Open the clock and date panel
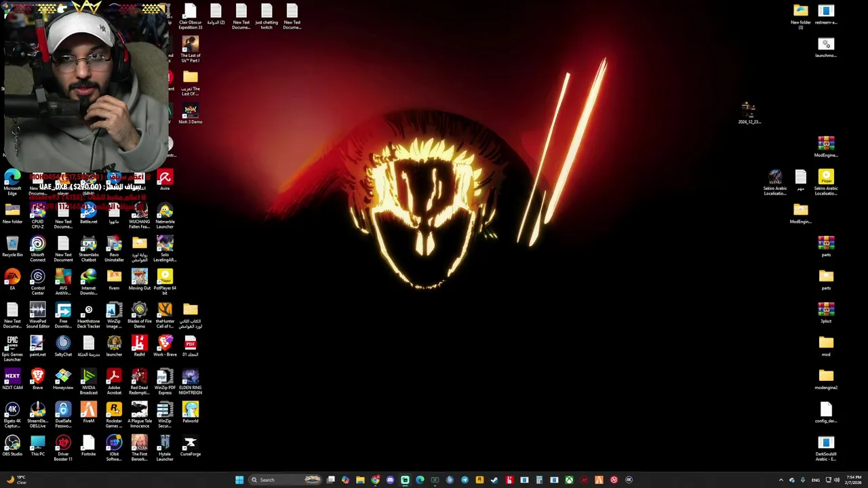868x488 pixels. click(853, 480)
